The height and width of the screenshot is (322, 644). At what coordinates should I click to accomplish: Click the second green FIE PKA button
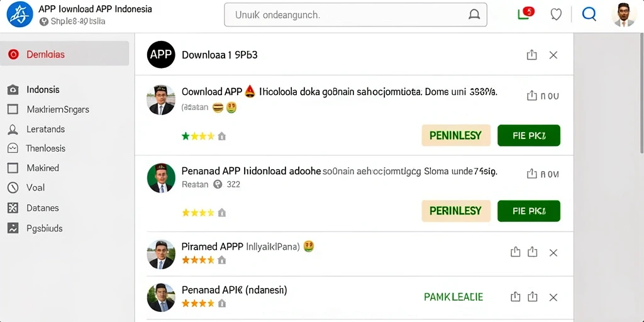(528, 211)
